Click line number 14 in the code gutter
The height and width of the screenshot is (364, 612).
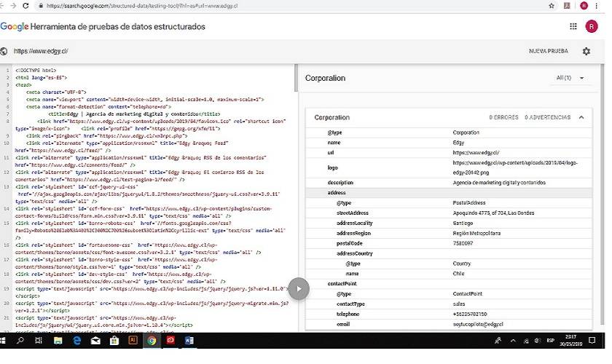pos(7,209)
